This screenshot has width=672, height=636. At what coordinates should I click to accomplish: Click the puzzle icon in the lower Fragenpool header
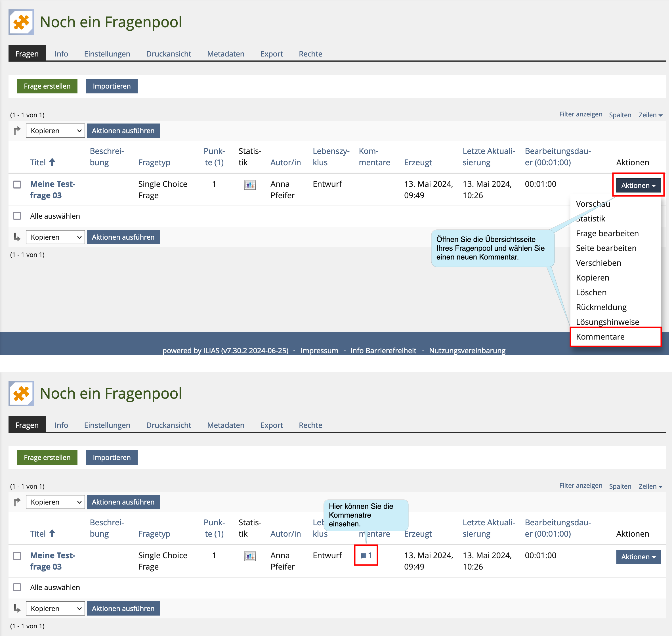click(x=21, y=393)
